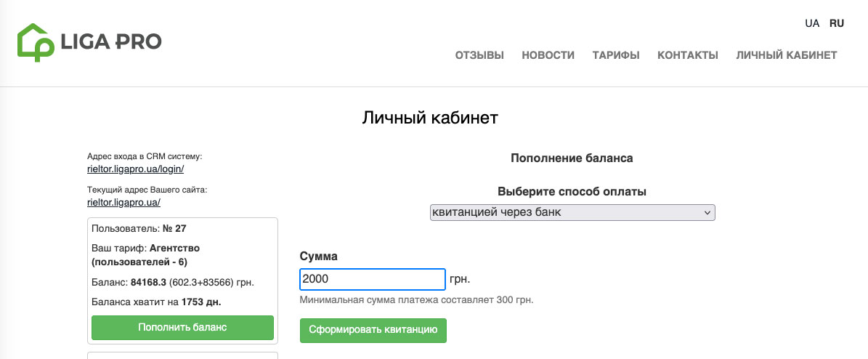Follow the rieltor.ligapro.ua/login/ CRM link

click(x=135, y=169)
